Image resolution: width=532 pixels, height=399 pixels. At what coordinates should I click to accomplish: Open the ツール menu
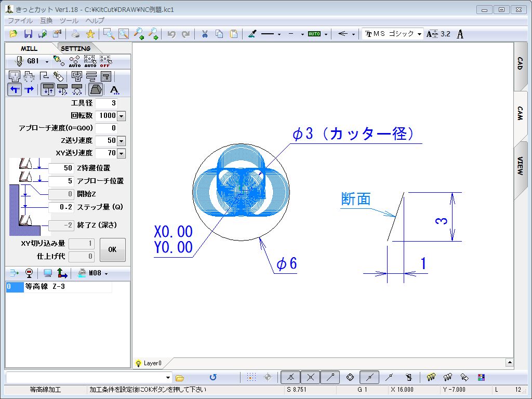pyautogui.click(x=69, y=20)
